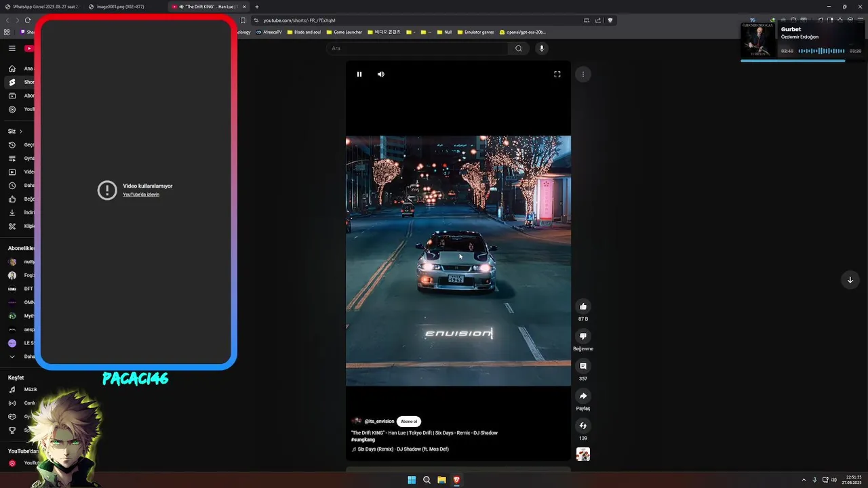Open the Shorts three-dot options menu
Screen dimensions: 868x488
coord(583,74)
